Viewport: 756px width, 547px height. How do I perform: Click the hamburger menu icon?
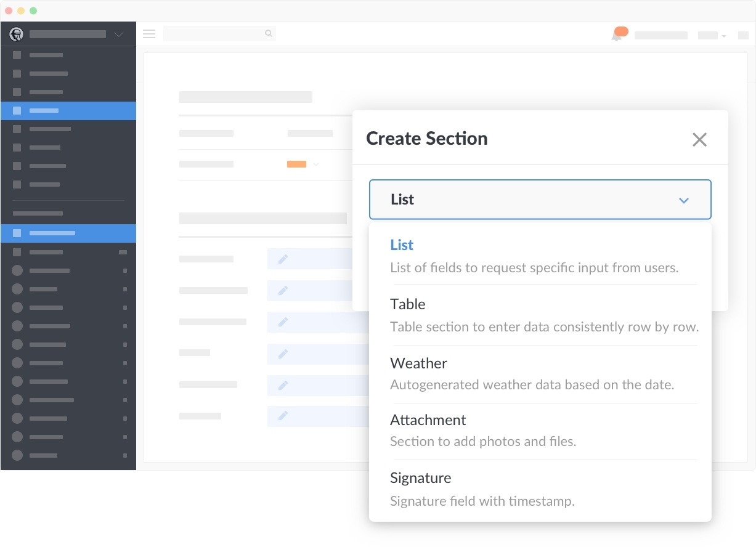click(x=148, y=34)
